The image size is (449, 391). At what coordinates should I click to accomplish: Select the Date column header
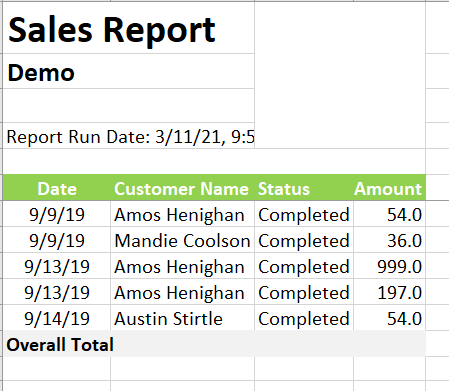point(57,188)
